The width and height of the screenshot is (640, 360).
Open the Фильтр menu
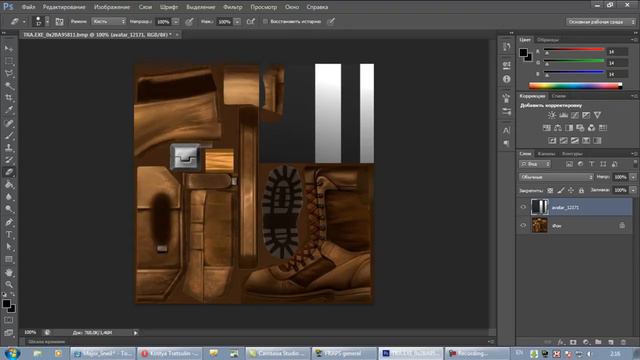(x=233, y=7)
